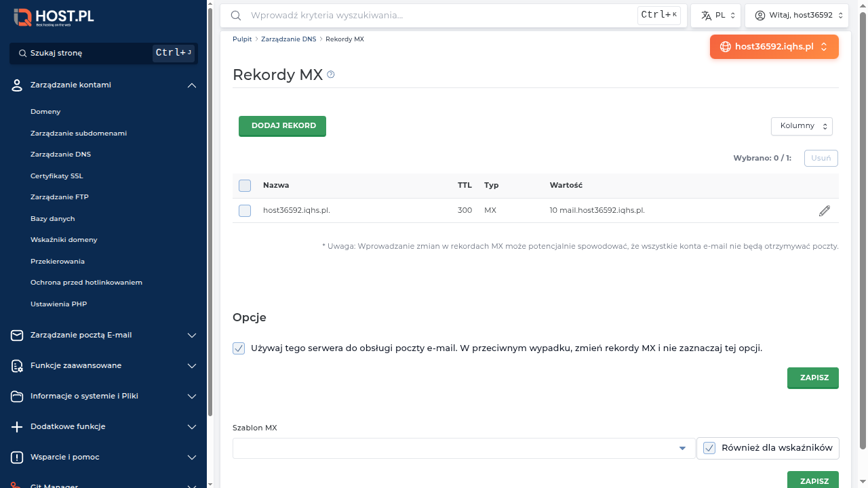Click the folder icon for Informacje o systemie
Image resolution: width=868 pixels, height=488 pixels.
[x=18, y=396]
